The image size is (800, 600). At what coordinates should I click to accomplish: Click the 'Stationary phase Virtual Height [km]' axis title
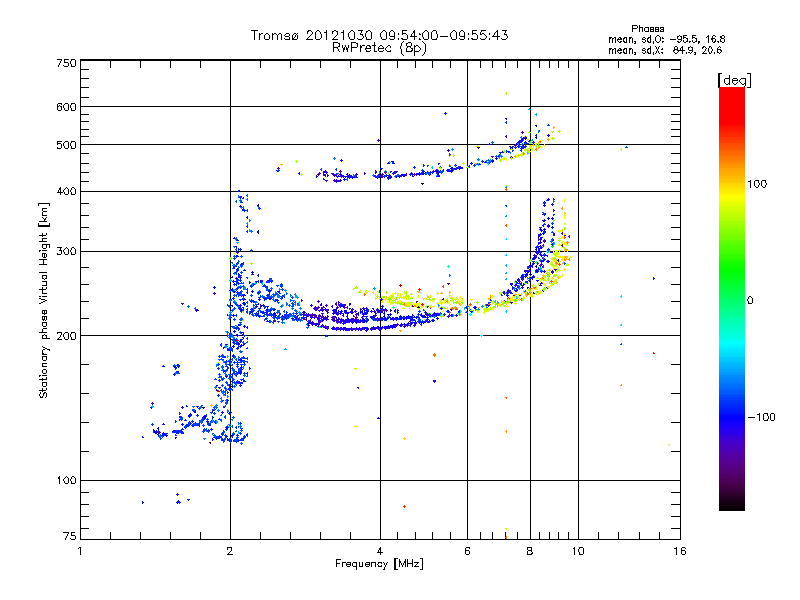(x=44, y=300)
